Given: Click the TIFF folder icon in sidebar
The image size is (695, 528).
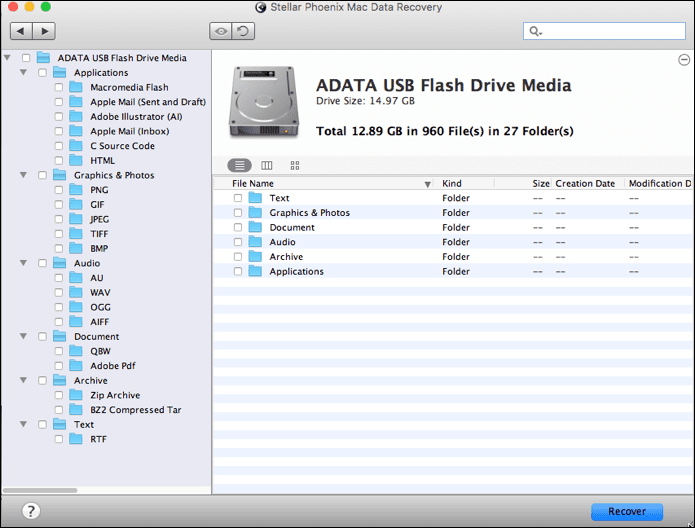Looking at the screenshot, I should (x=76, y=233).
